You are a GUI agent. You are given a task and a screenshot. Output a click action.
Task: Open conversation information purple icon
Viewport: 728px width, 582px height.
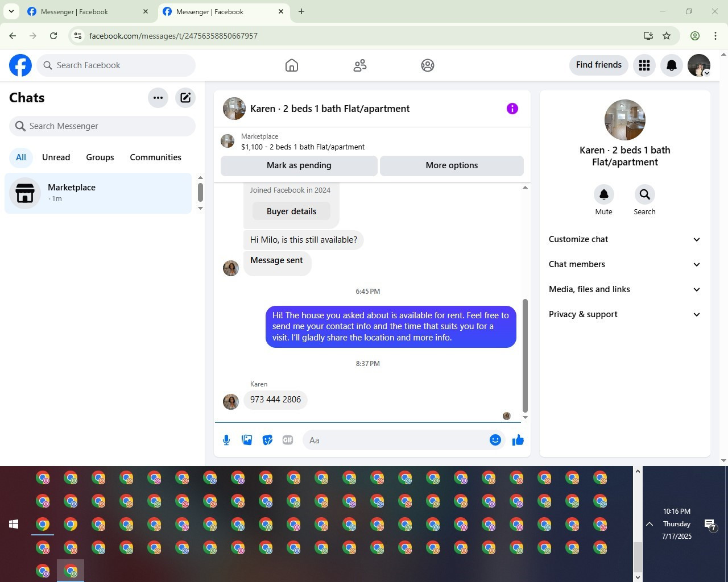512,109
